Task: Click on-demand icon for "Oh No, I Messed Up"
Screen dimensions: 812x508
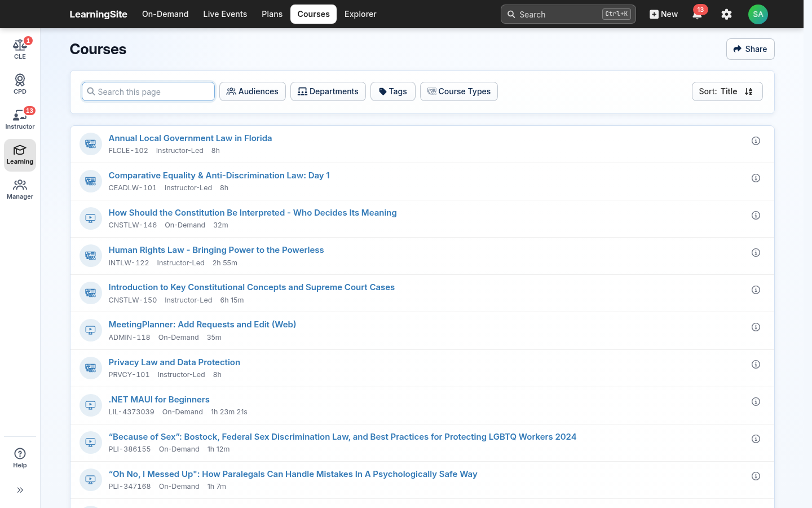Action: (90, 480)
